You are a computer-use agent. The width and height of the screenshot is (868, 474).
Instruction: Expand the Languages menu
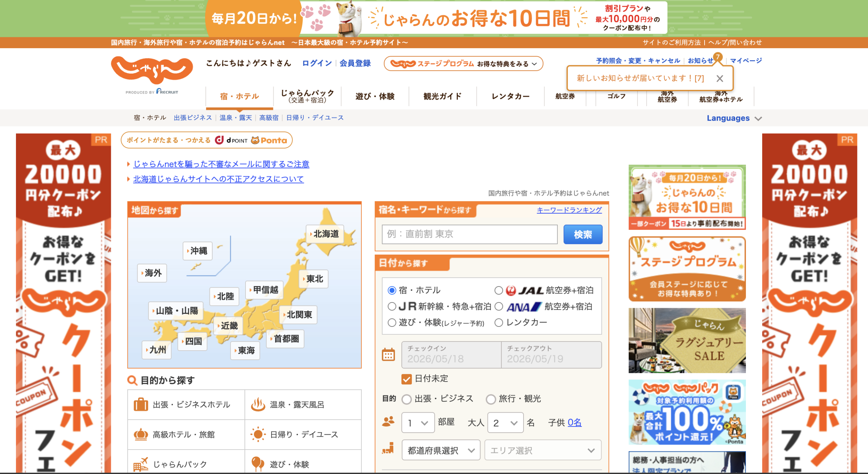tap(734, 118)
